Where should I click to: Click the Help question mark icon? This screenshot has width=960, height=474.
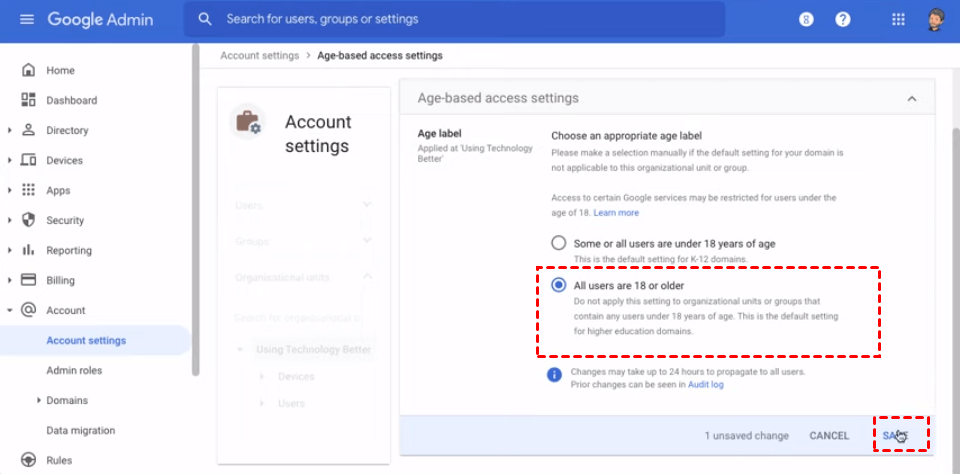[843, 19]
